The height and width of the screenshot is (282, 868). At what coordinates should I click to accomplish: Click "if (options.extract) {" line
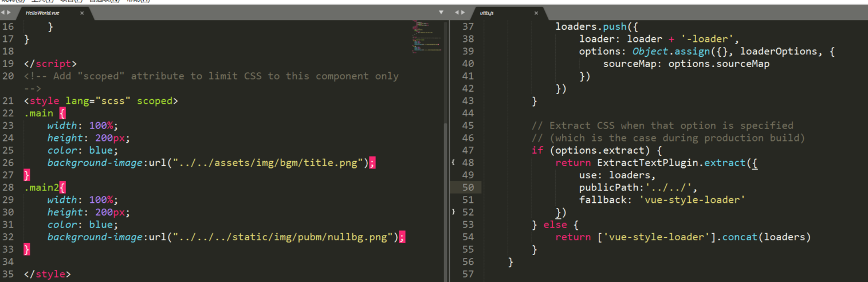(x=597, y=150)
